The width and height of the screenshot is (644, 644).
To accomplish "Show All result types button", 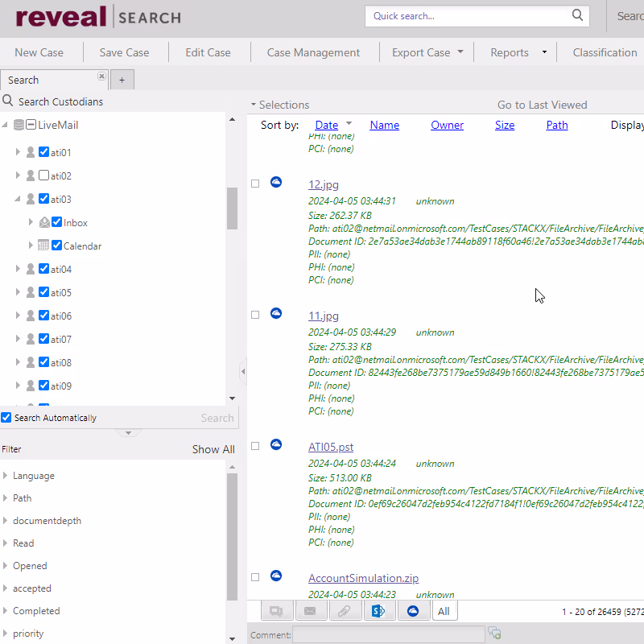I will pos(444,611).
